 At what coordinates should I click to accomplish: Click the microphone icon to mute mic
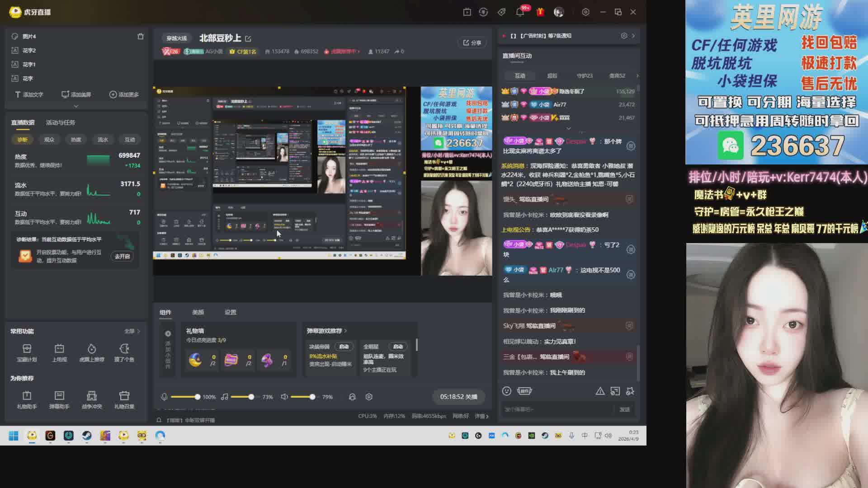pyautogui.click(x=164, y=397)
